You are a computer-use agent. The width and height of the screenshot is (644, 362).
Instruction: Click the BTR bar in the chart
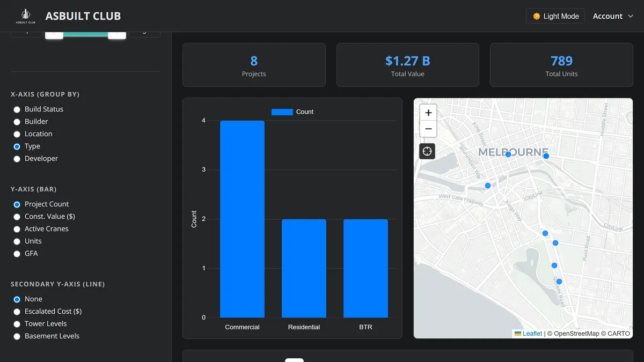pos(365,268)
